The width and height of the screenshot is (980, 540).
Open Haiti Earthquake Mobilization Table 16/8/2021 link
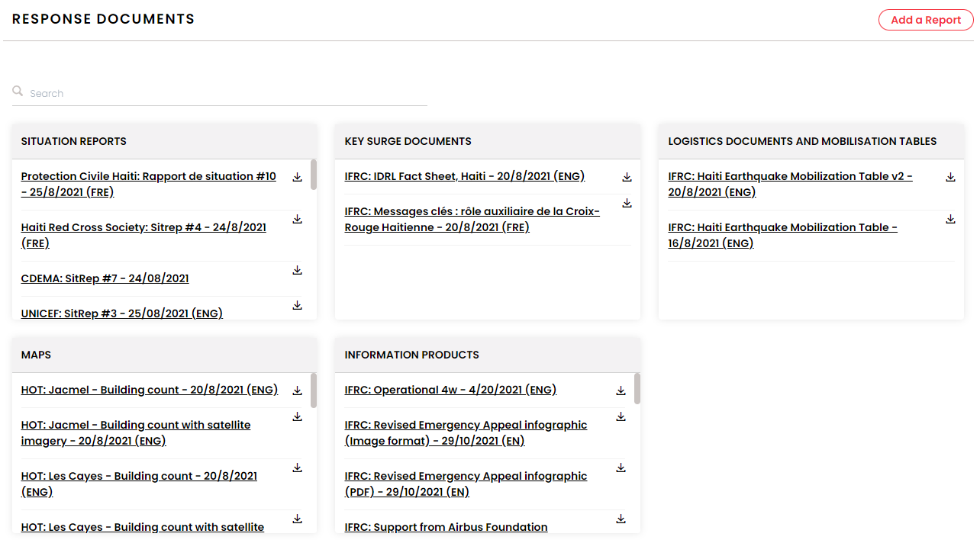(783, 235)
